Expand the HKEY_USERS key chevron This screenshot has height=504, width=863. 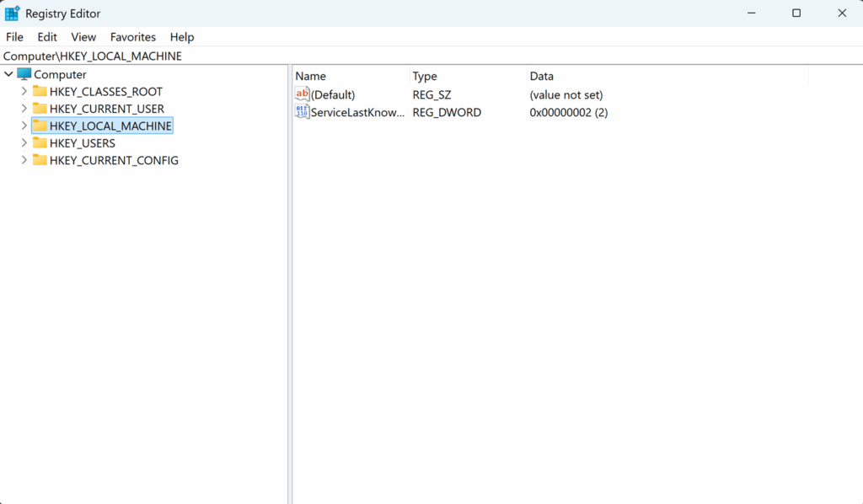(24, 142)
